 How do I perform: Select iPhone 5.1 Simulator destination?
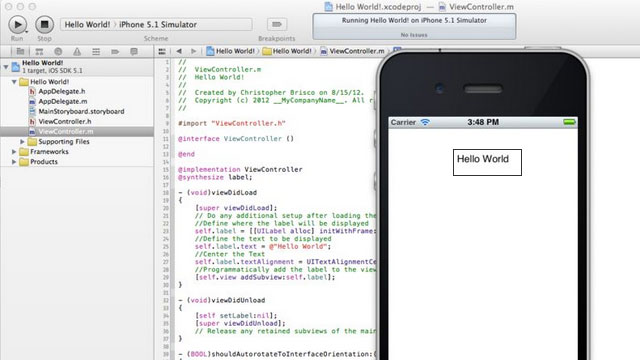point(158,24)
